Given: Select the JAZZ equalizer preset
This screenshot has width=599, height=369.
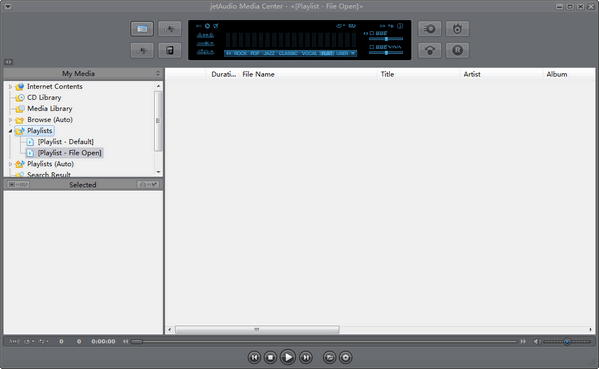Looking at the screenshot, I should tap(269, 53).
